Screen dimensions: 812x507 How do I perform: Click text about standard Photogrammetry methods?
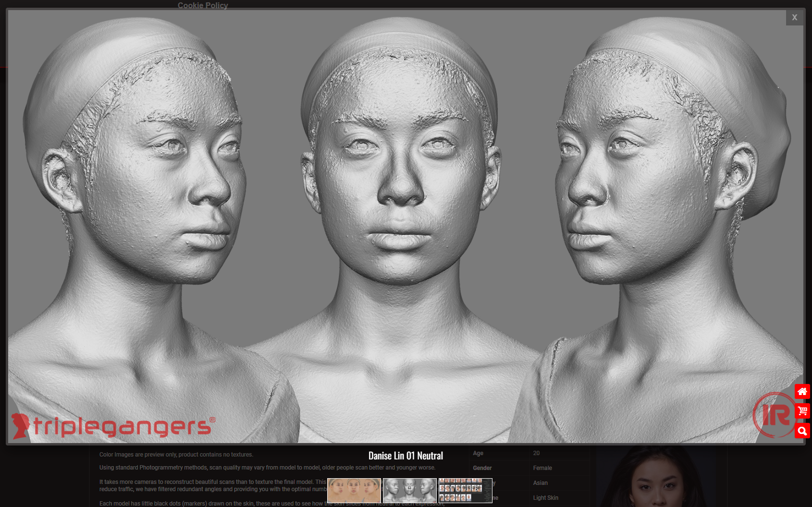point(267,468)
